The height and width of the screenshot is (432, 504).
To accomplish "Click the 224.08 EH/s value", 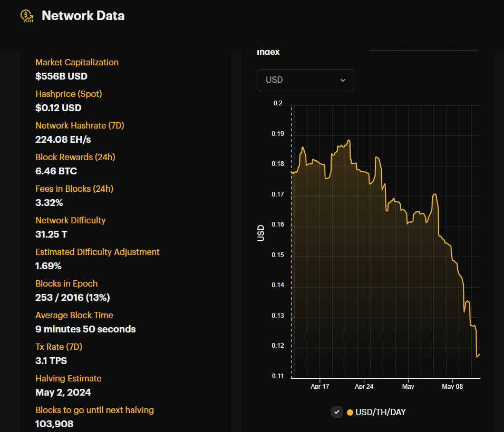I will click(x=63, y=140).
